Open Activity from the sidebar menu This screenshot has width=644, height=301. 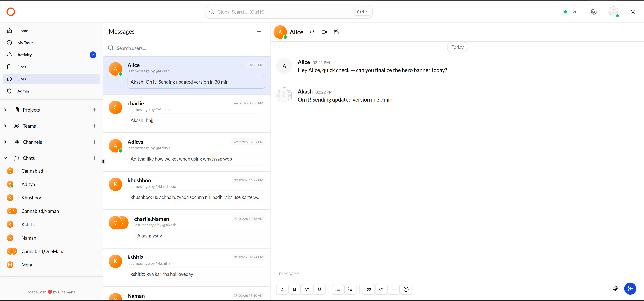(x=24, y=55)
